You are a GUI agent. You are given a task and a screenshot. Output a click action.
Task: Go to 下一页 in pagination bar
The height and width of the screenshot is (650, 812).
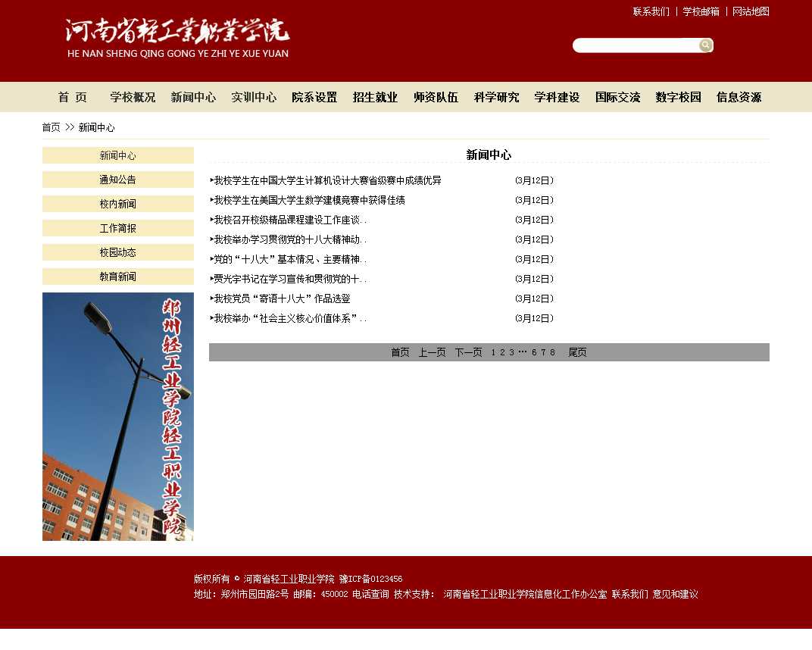pyautogui.click(x=468, y=352)
